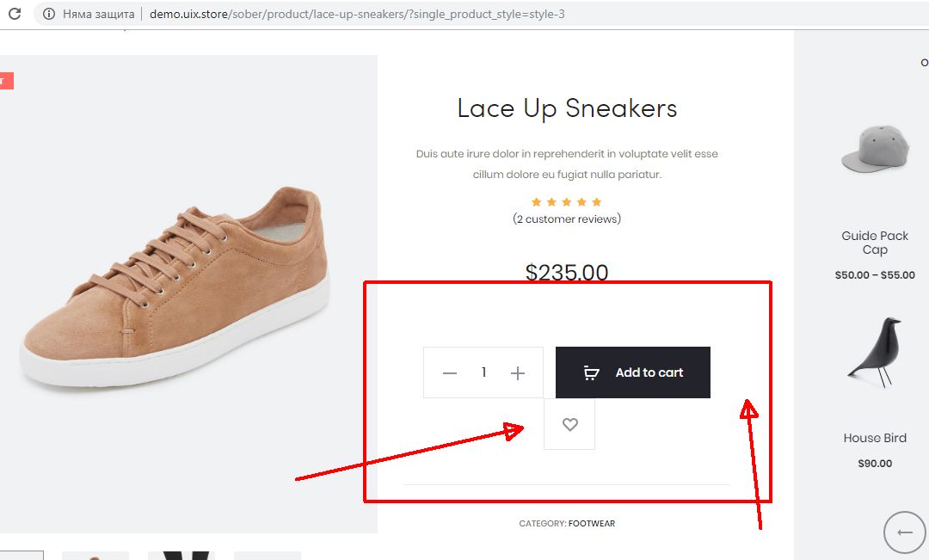The height and width of the screenshot is (560, 929).
Task: Reload the page with the browser refresh icon
Action: pyautogui.click(x=15, y=15)
